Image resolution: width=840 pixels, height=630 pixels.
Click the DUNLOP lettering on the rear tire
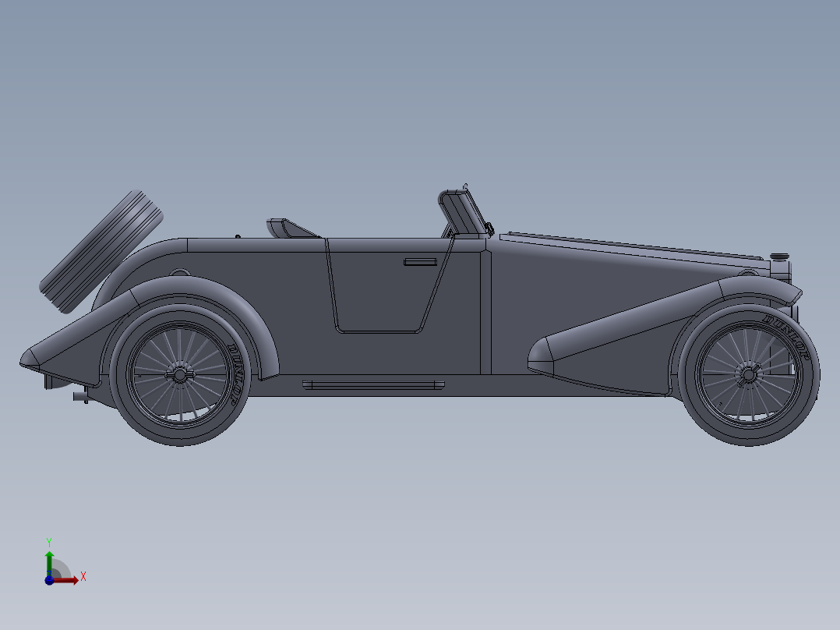[x=239, y=373]
